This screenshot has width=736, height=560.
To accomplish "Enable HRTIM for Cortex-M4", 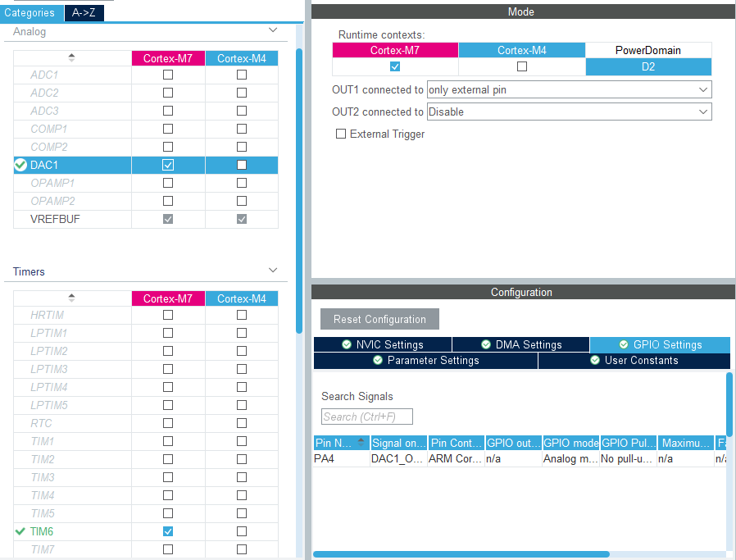I will (242, 315).
